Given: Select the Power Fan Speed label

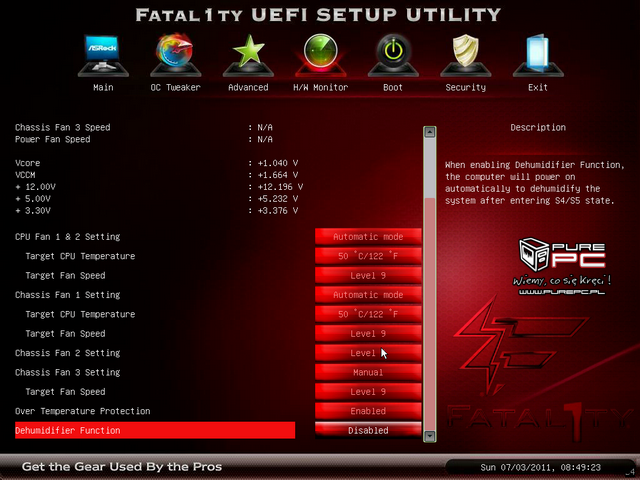Looking at the screenshot, I should click(53, 139).
